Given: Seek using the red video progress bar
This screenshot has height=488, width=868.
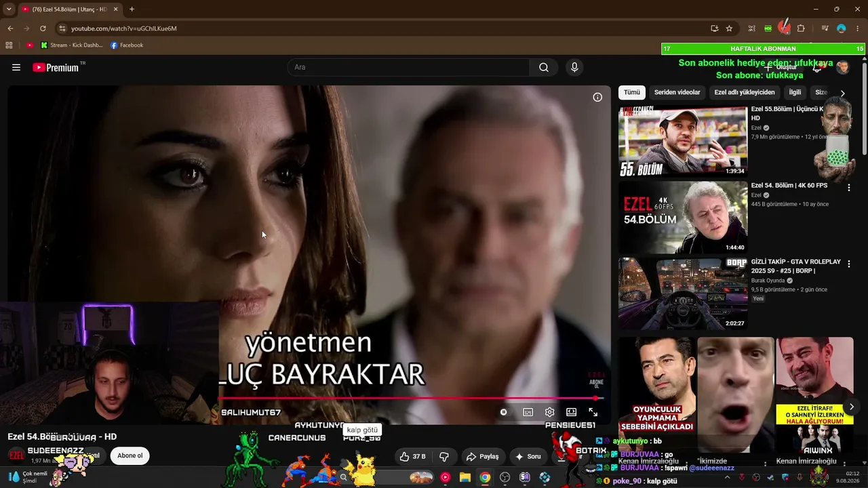Looking at the screenshot, I should coord(410,399).
